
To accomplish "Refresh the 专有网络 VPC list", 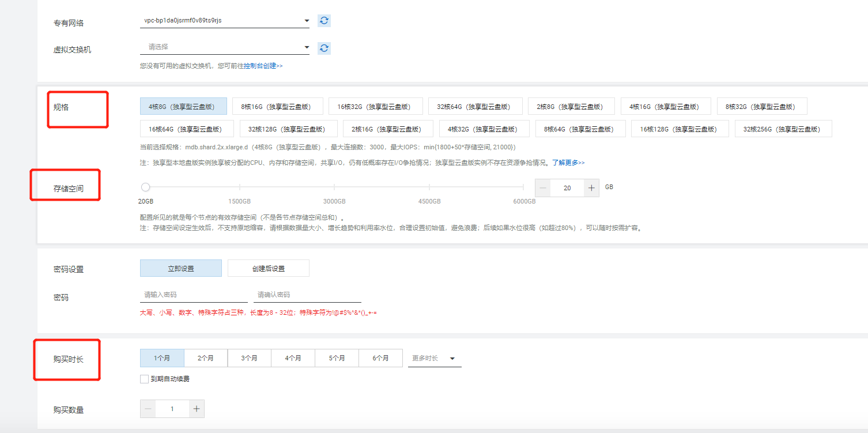I will [324, 21].
